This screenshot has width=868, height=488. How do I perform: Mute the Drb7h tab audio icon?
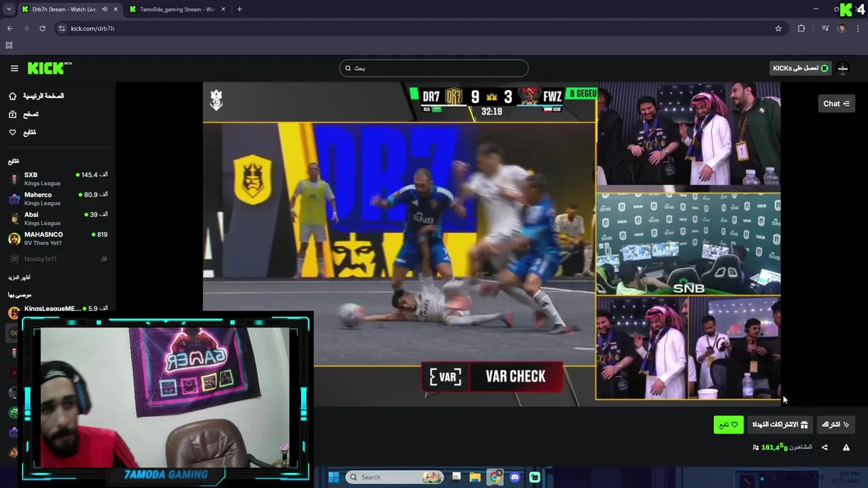click(104, 9)
